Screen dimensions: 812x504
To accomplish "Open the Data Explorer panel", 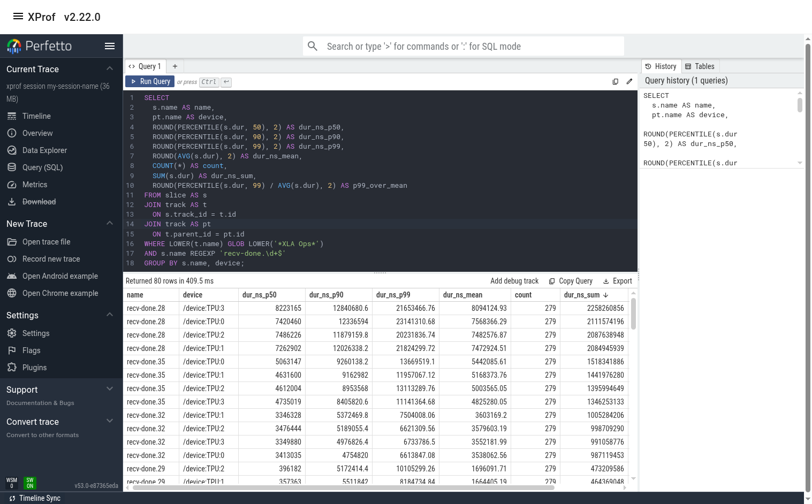I will 44,150.
